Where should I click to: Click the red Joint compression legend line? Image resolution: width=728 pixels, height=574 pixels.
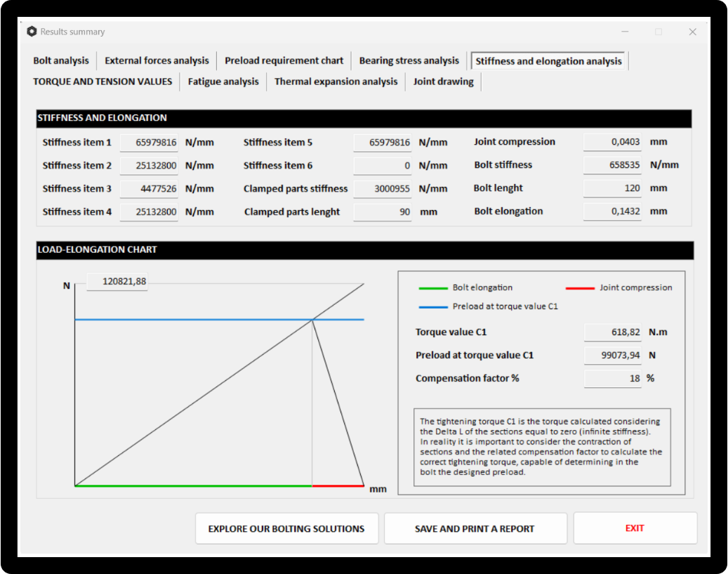(x=580, y=288)
